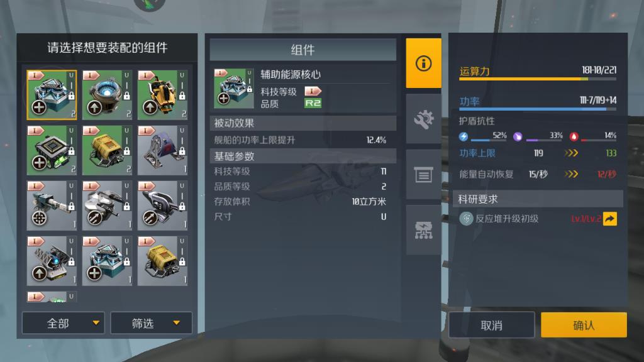This screenshot has height=362, width=644.
Task: Select the blue radar dish component
Action: tap(163, 150)
